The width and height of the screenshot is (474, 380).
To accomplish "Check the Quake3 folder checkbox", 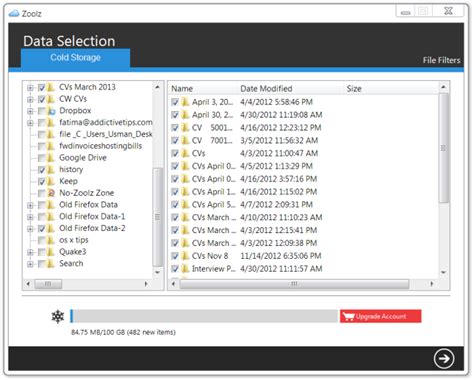I will [x=42, y=252].
